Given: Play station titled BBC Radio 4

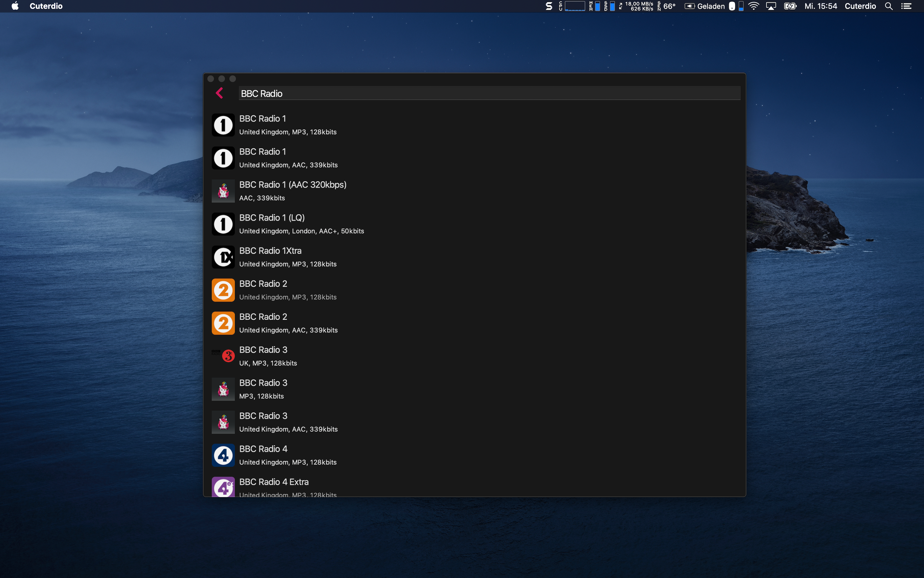Looking at the screenshot, I should tap(263, 449).
